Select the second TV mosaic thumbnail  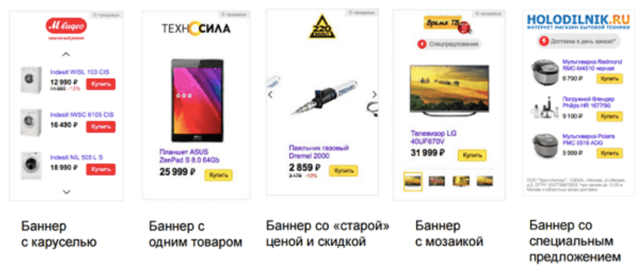pyautogui.click(x=436, y=181)
